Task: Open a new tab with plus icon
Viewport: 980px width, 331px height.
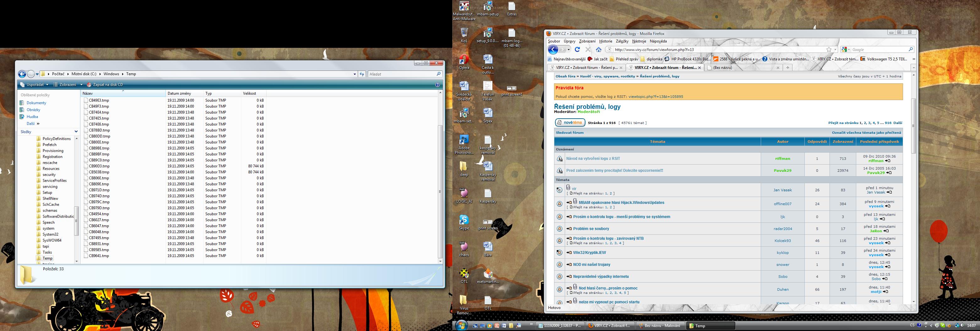Action: pos(787,67)
